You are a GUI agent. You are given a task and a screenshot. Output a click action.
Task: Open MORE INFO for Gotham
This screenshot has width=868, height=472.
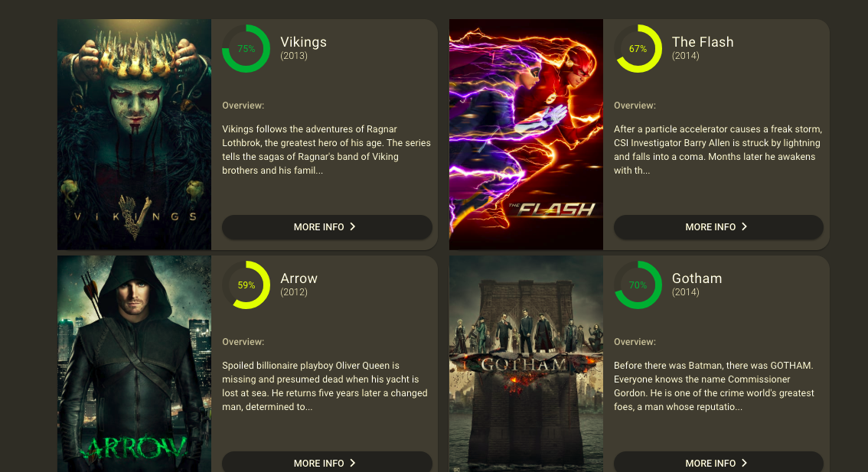[x=719, y=462]
